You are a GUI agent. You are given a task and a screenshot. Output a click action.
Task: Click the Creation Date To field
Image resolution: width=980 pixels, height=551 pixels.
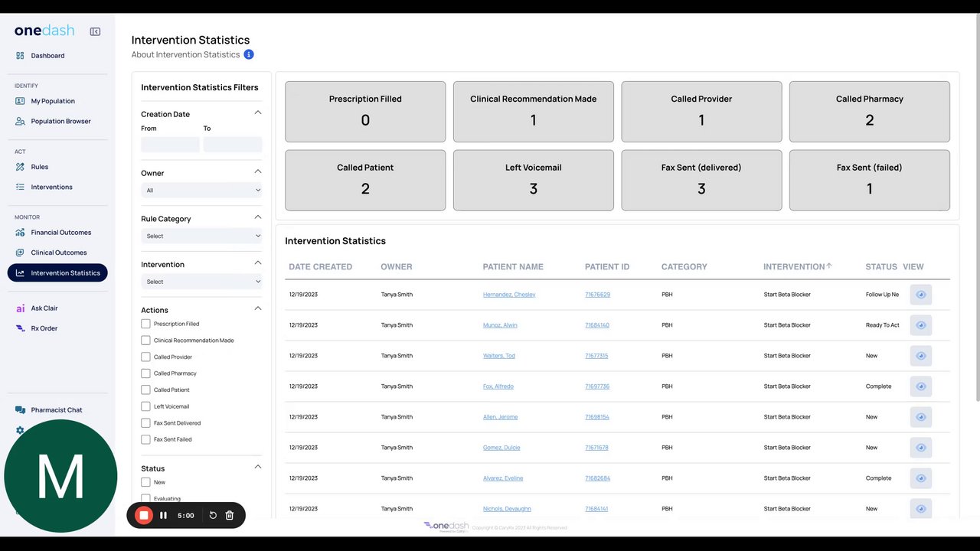click(x=233, y=144)
